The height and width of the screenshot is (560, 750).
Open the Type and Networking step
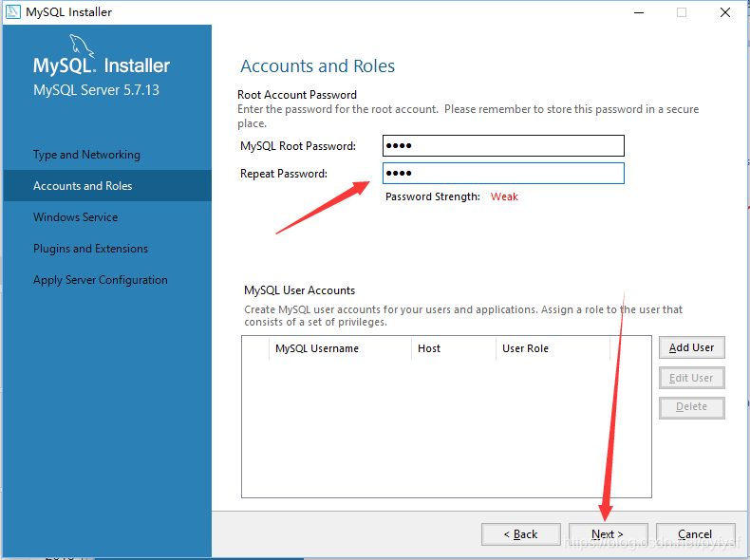click(x=86, y=155)
